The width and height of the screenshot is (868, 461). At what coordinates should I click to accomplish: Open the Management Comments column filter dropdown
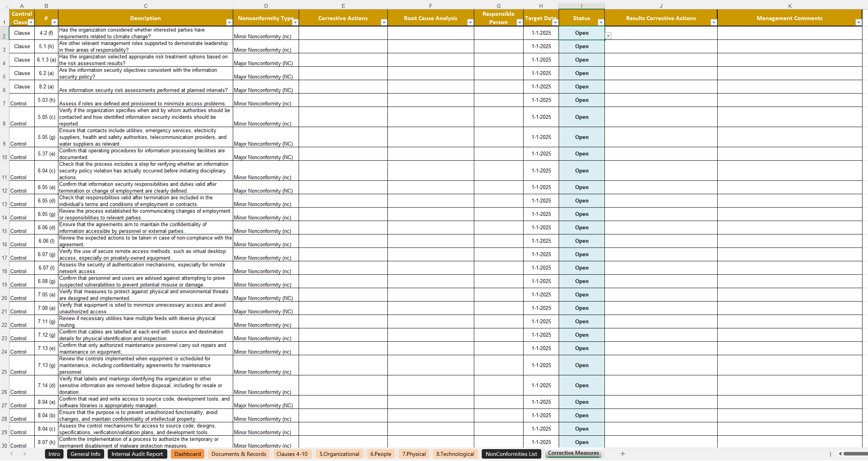point(859,22)
